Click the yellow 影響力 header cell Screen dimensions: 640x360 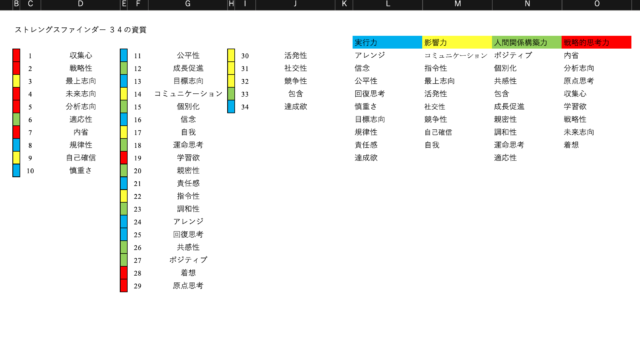(457, 42)
